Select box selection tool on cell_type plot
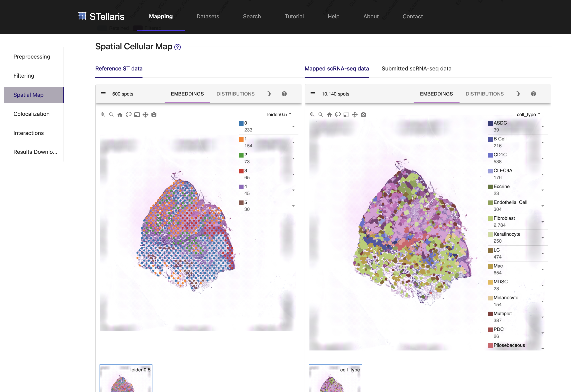This screenshot has height=392, width=571. tap(346, 114)
